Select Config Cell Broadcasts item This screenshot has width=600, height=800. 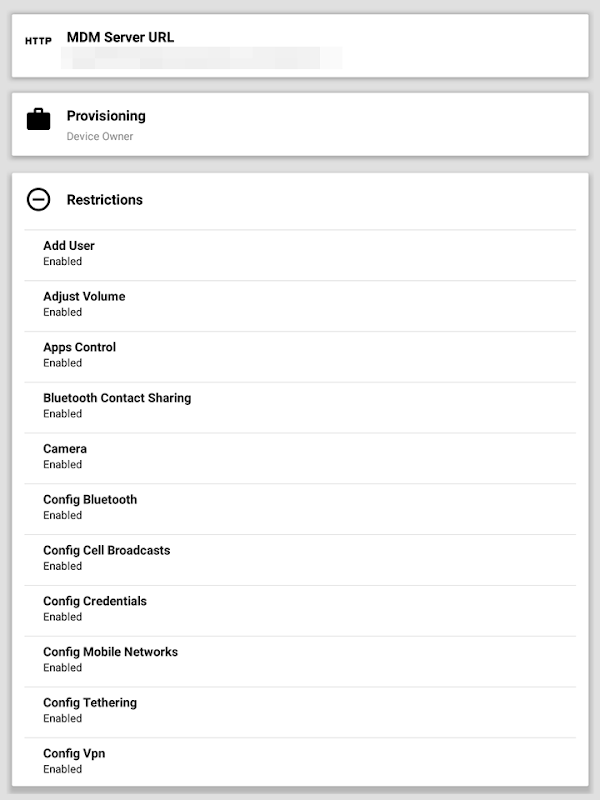300,560
